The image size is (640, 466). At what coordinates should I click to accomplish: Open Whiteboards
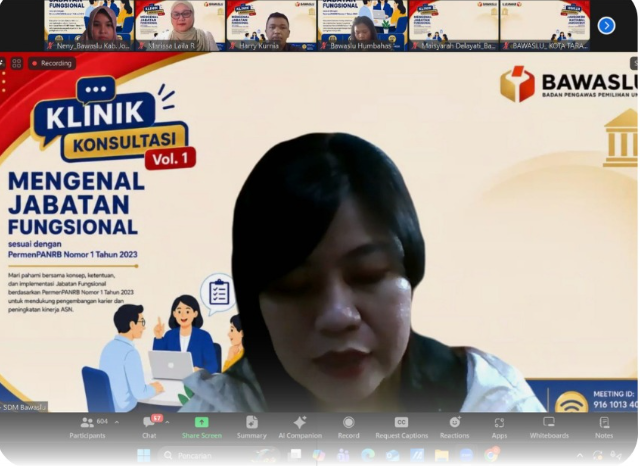click(x=549, y=428)
